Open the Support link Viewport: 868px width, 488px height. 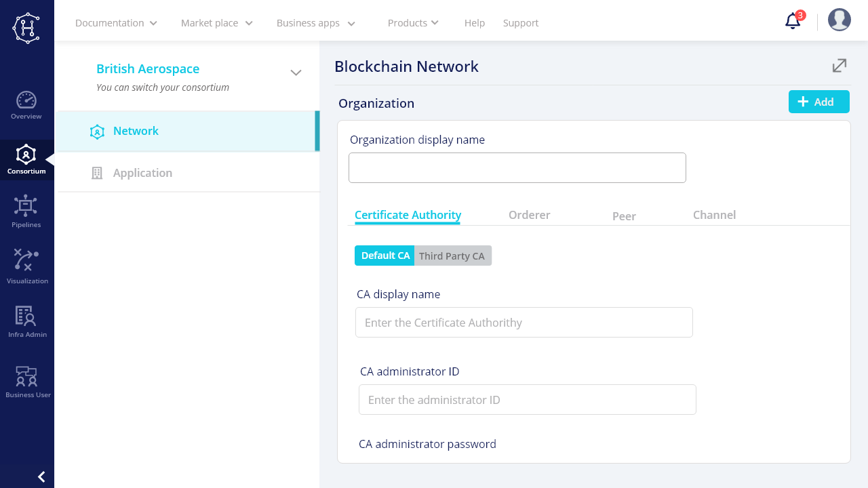[521, 23]
